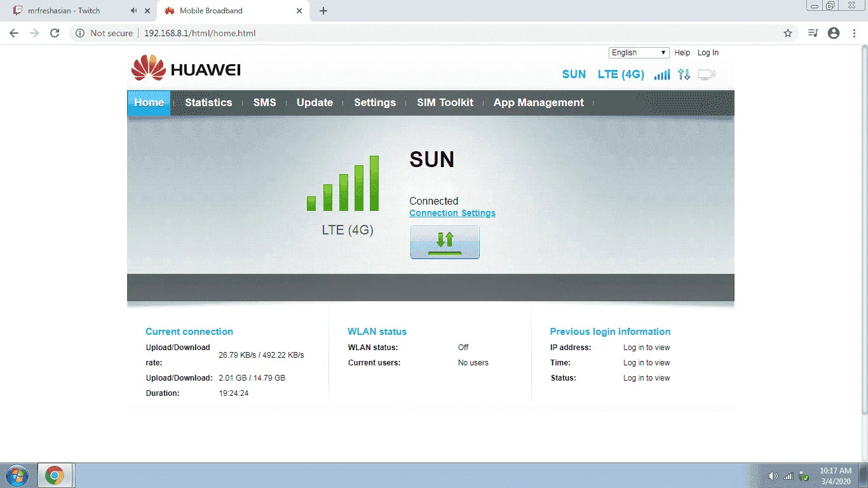This screenshot has height=488, width=868.
Task: Open the Help link
Action: 682,53
